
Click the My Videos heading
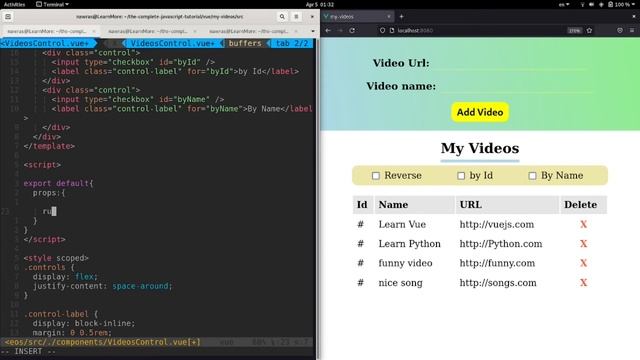tap(480, 148)
